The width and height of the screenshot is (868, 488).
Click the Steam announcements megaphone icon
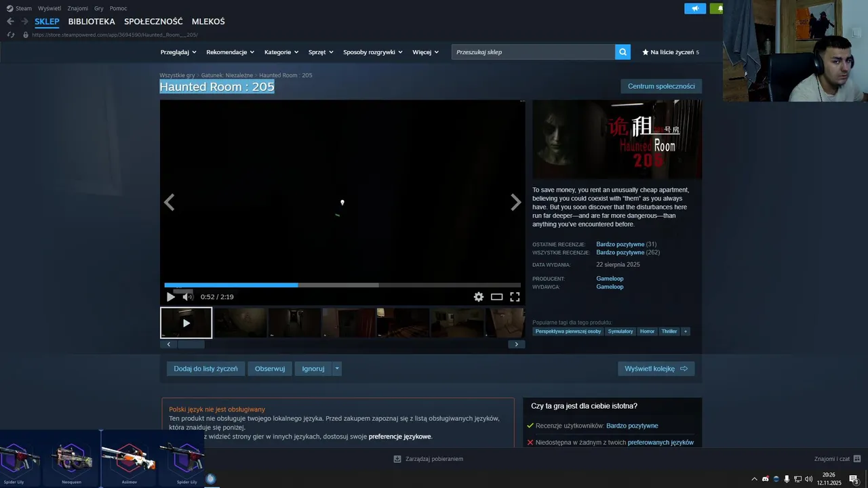pos(695,8)
